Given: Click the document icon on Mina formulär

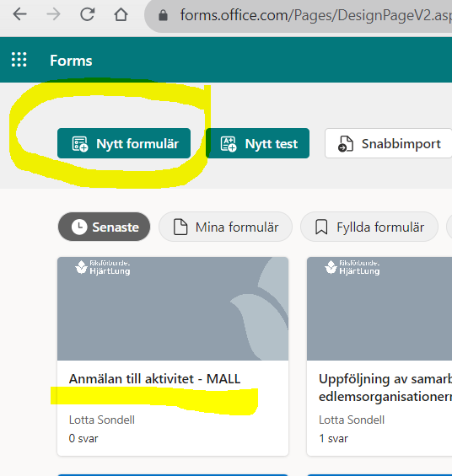Looking at the screenshot, I should [x=180, y=227].
